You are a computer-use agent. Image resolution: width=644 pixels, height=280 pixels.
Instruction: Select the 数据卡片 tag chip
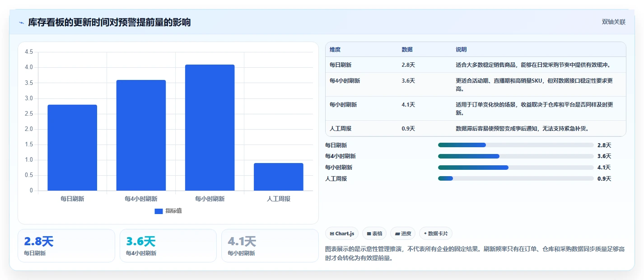click(436, 233)
